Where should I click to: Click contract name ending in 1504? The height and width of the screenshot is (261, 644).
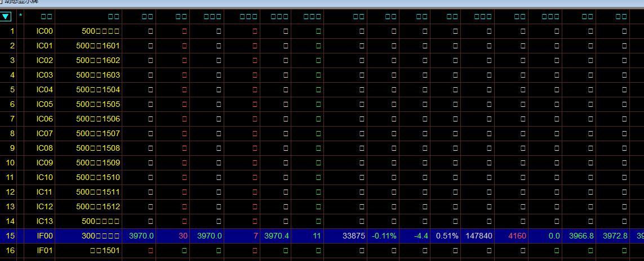tap(97, 89)
